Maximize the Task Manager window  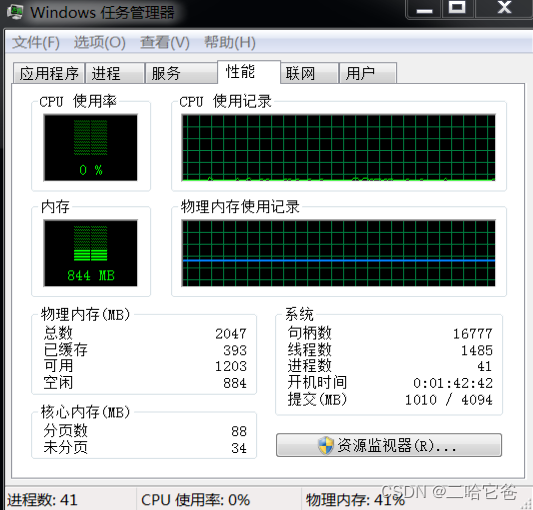[x=457, y=8]
